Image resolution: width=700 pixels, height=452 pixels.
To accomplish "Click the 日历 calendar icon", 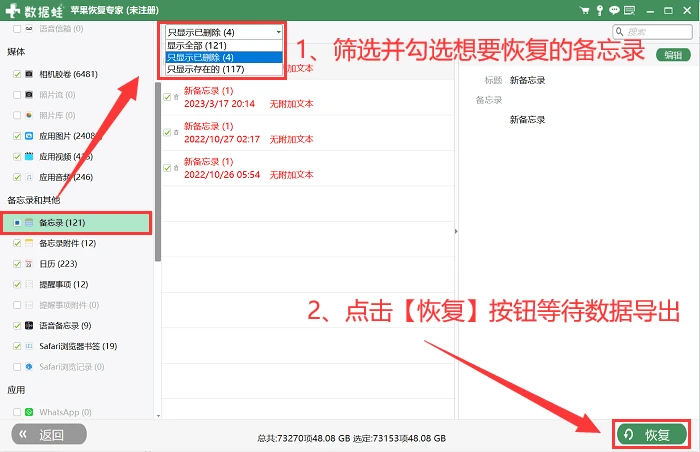I will [x=29, y=264].
